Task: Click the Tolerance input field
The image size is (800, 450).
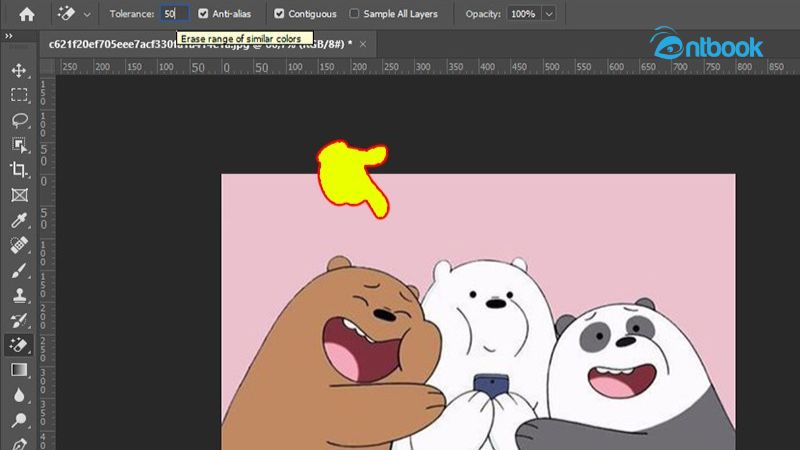Action: (x=175, y=14)
